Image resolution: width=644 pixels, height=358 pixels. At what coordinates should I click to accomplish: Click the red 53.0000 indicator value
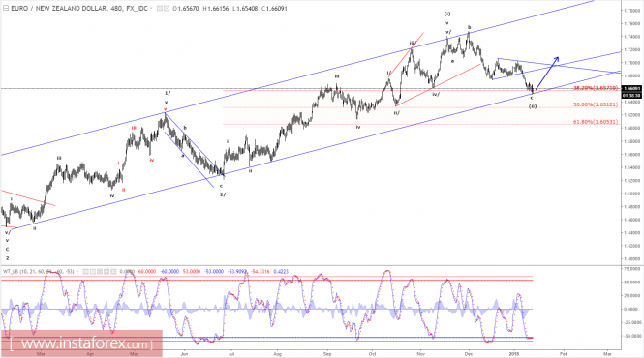[x=192, y=271]
